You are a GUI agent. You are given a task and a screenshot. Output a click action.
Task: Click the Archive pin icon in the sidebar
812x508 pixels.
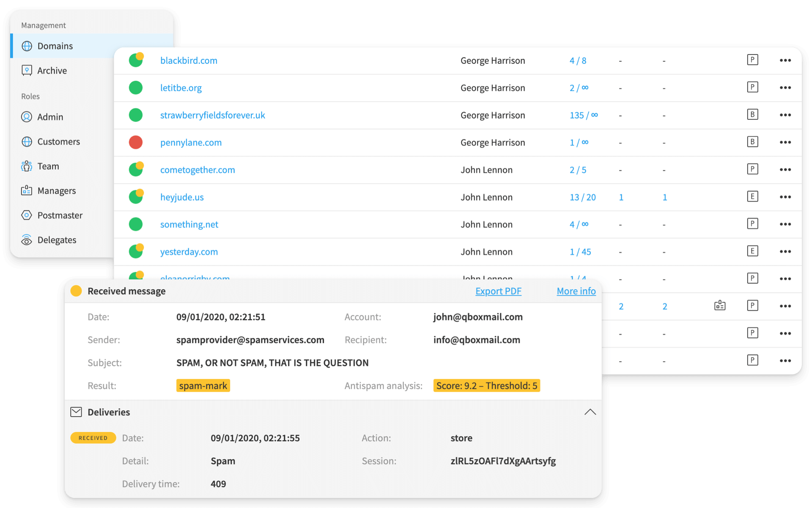tap(27, 70)
